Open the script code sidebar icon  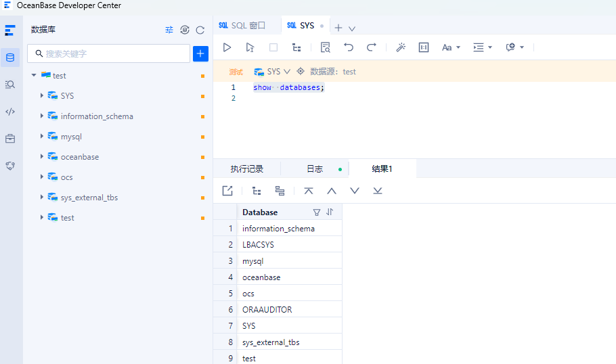[x=10, y=112]
